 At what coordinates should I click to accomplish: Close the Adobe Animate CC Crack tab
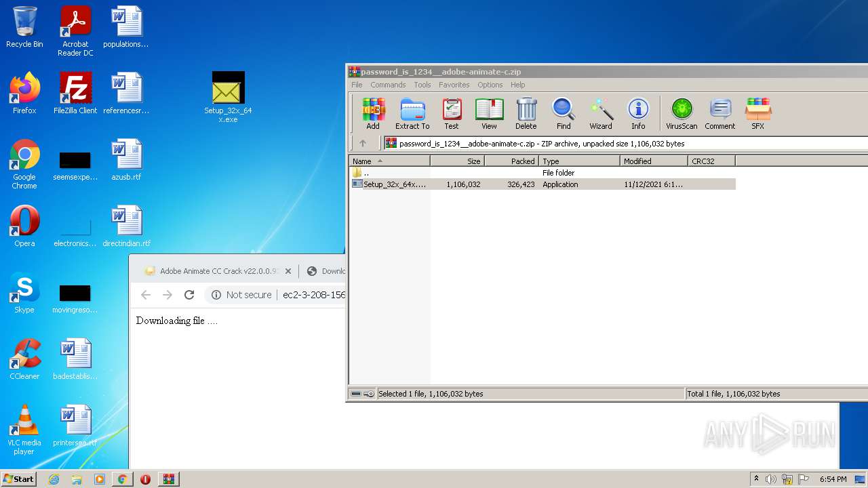coord(288,271)
